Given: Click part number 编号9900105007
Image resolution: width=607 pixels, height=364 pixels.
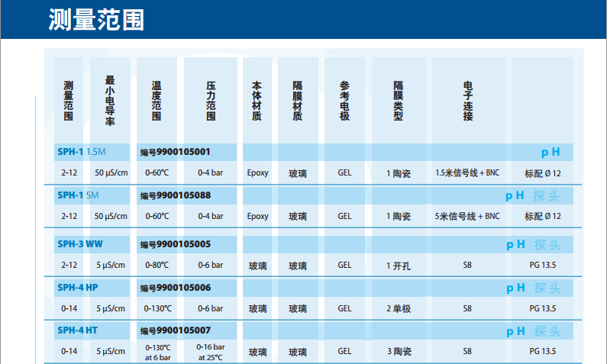Looking at the screenshot, I should (176, 330).
